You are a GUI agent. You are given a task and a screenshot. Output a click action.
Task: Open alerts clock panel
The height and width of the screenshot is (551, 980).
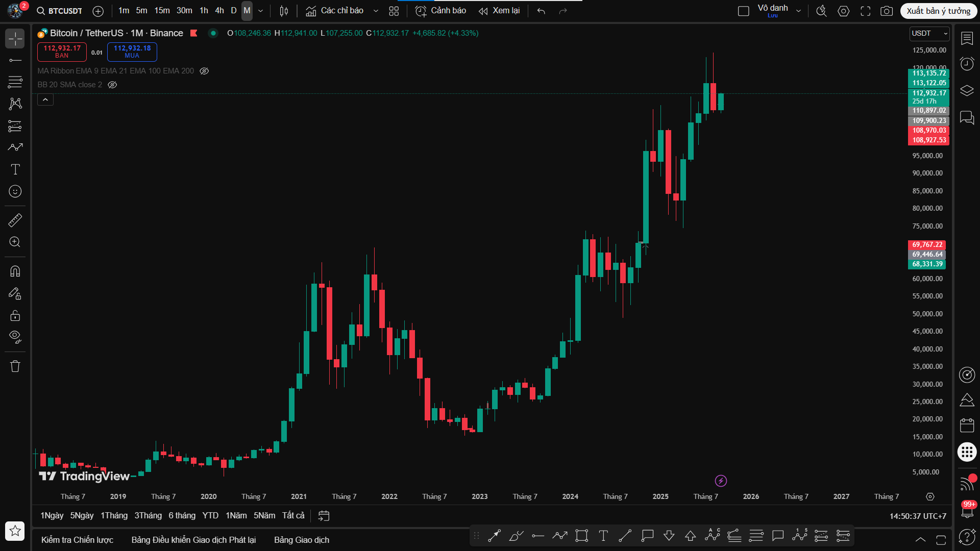(x=967, y=64)
